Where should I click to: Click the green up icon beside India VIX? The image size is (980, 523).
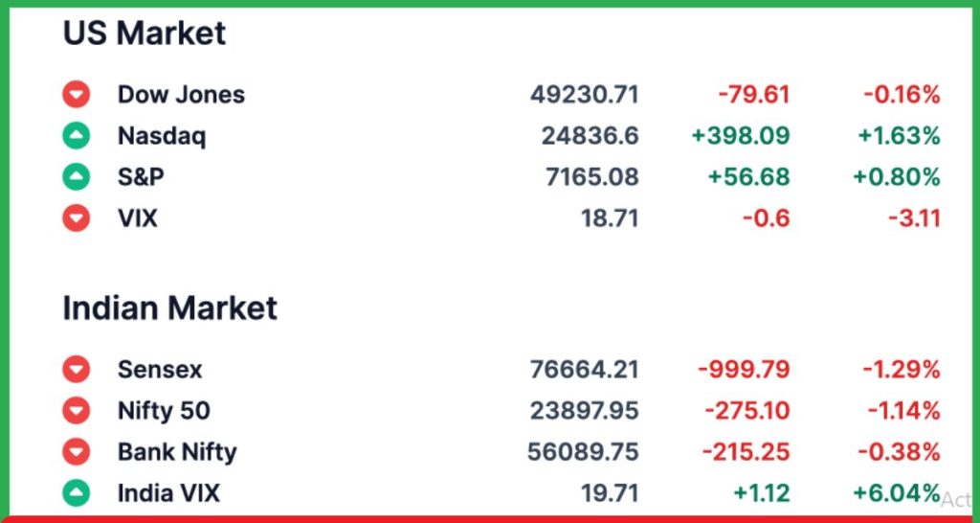(x=76, y=493)
